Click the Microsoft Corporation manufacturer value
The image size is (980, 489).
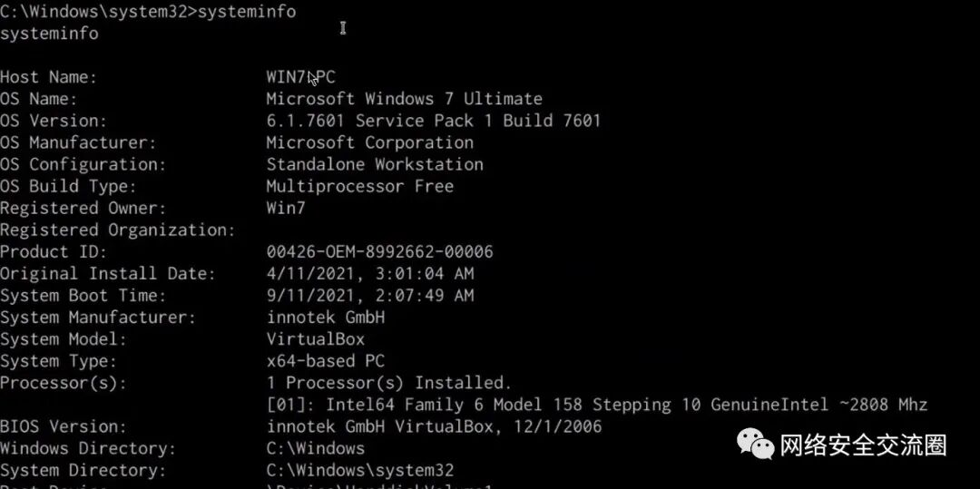(369, 142)
